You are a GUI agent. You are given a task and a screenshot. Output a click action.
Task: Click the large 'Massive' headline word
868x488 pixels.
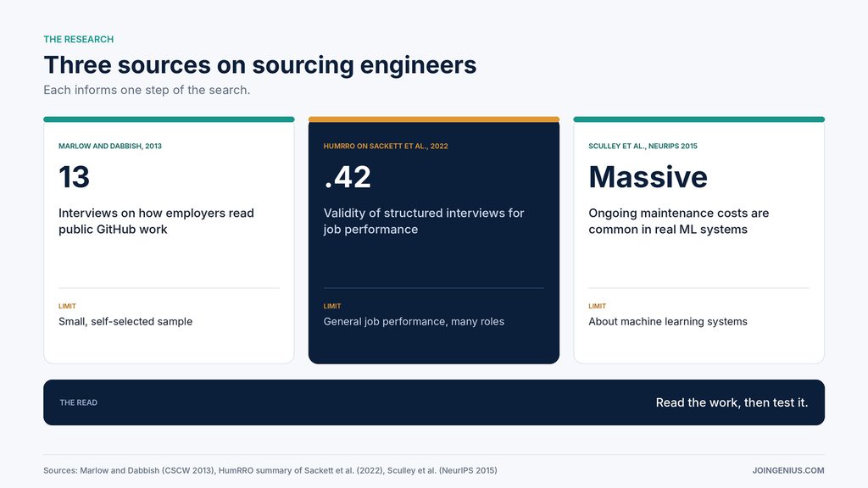pyautogui.click(x=648, y=177)
